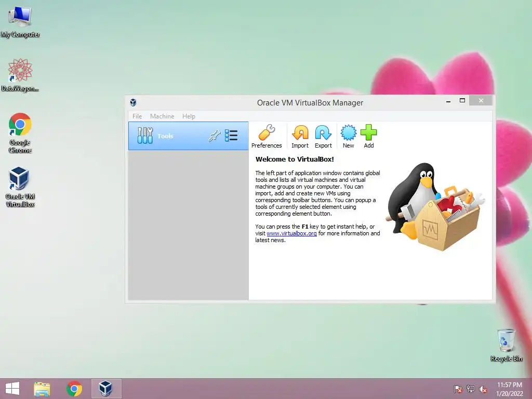Select the DataWagon desktop shortcut
Screen dimensions: 532x399
[20, 75]
